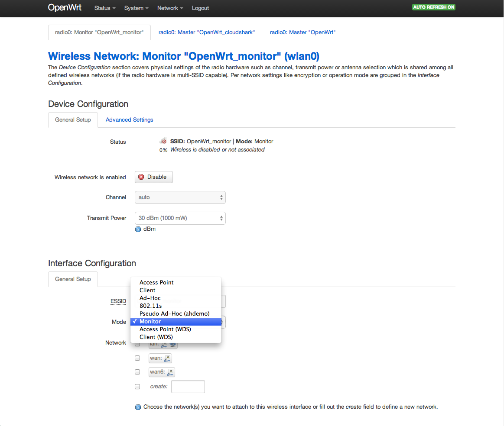Click the OpenWrt logo
The width and height of the screenshot is (504, 426).
coord(65,8)
